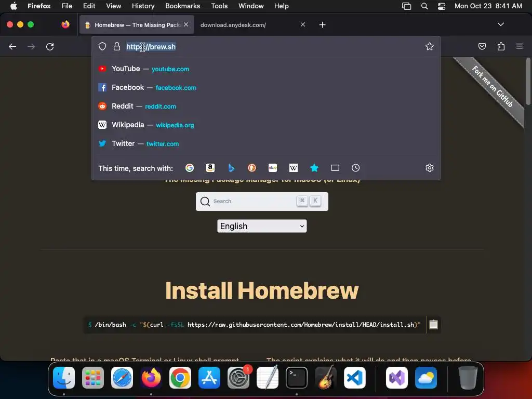The width and height of the screenshot is (532, 399).
Task: Search with Wikipedia one-off icon
Action: pos(294,168)
